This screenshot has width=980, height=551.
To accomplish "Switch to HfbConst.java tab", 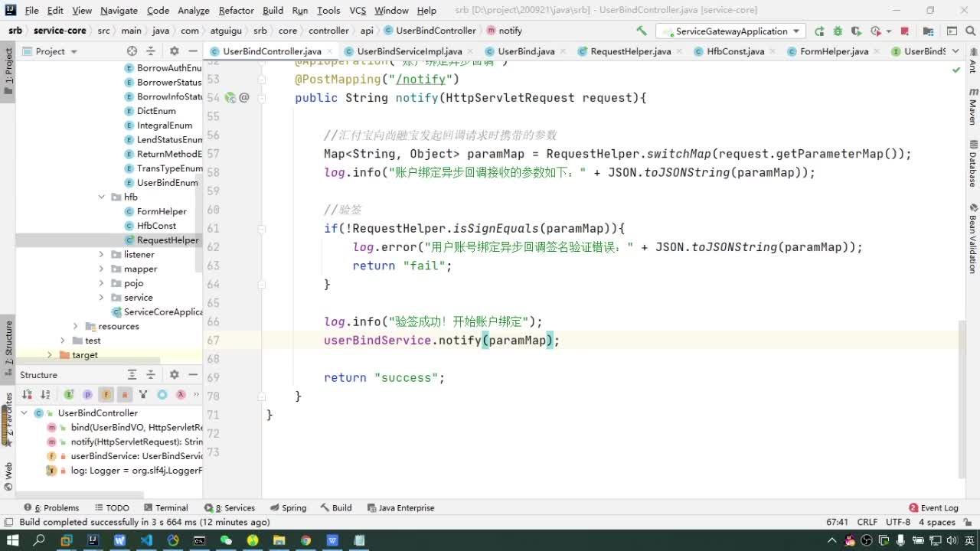I will [734, 51].
